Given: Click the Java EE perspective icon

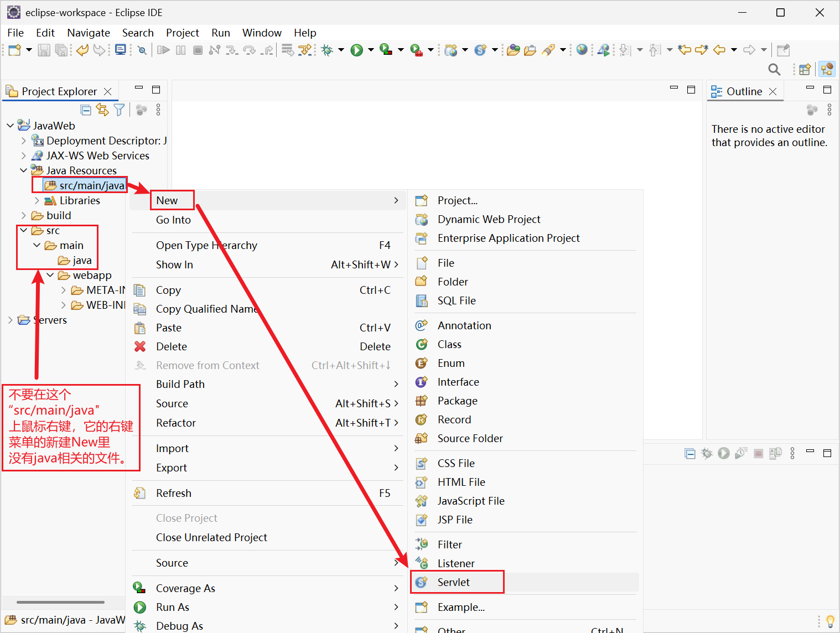Looking at the screenshot, I should tap(827, 69).
